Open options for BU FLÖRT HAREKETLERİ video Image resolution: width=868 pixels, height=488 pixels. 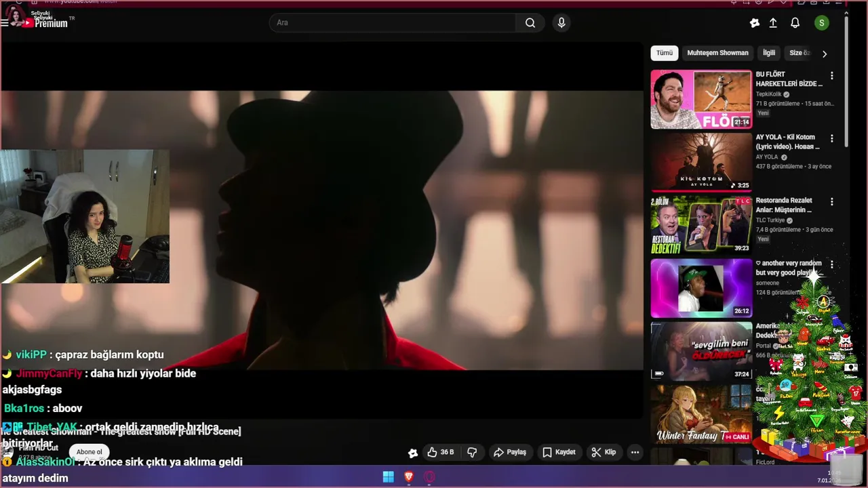coord(832,76)
